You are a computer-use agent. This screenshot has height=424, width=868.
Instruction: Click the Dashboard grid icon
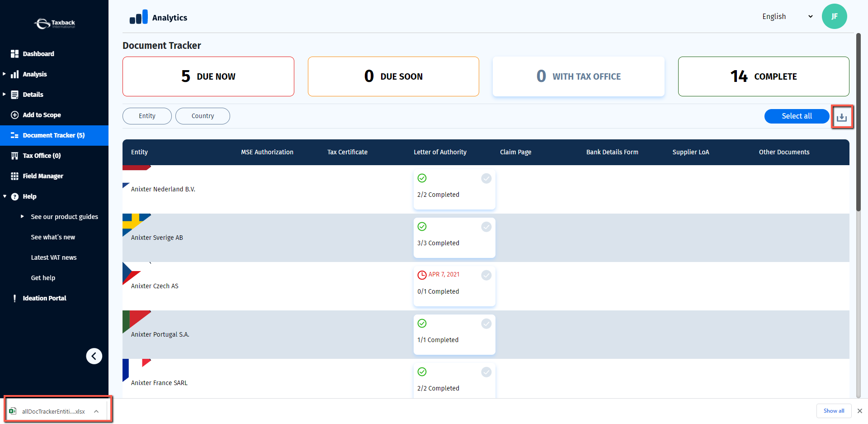[15, 54]
